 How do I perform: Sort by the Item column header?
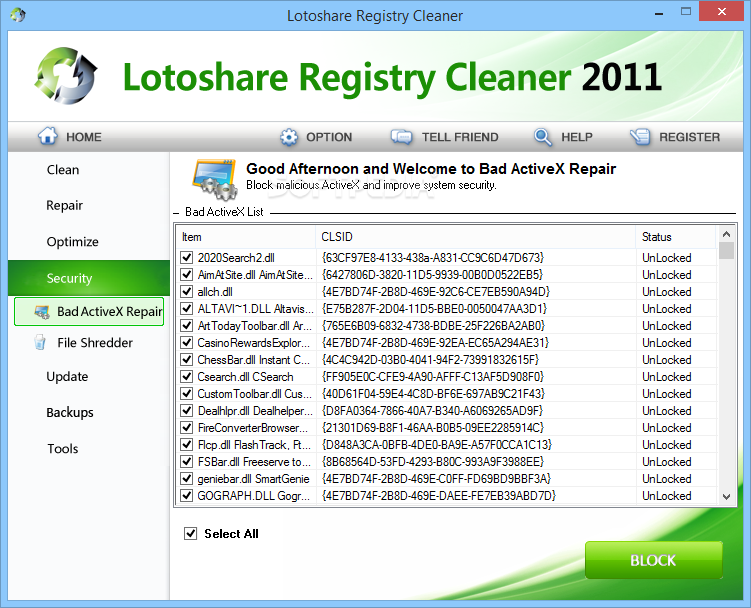pos(246,237)
